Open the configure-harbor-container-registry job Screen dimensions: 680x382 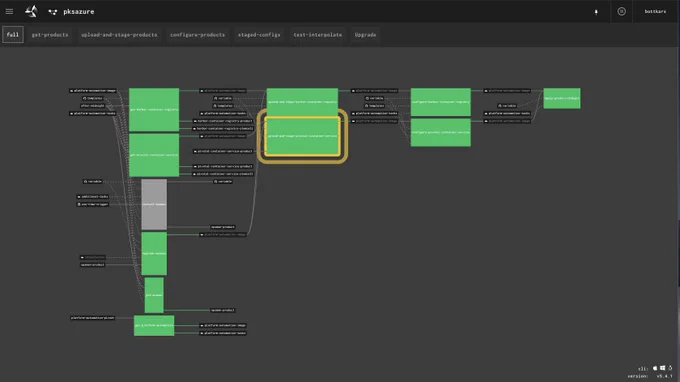441,102
